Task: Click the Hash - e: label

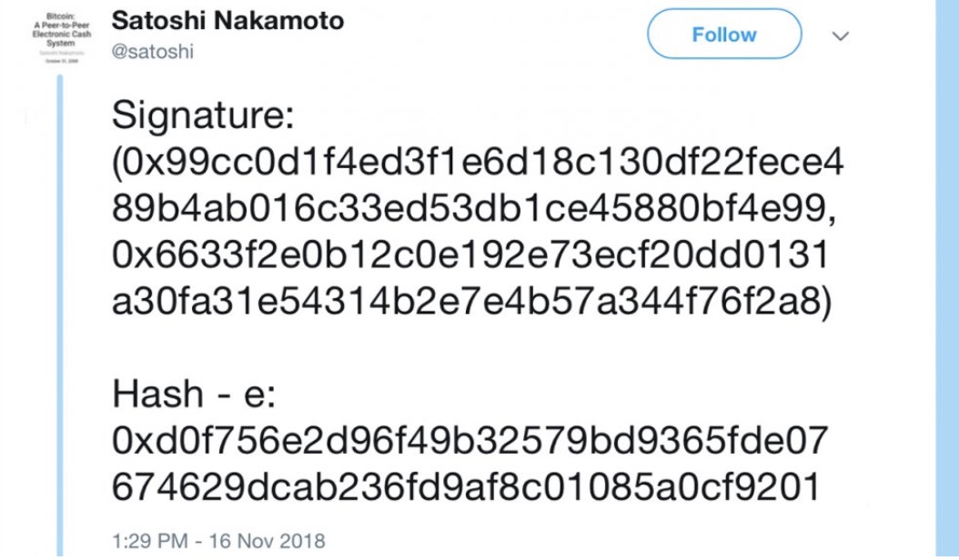Action: [194, 395]
